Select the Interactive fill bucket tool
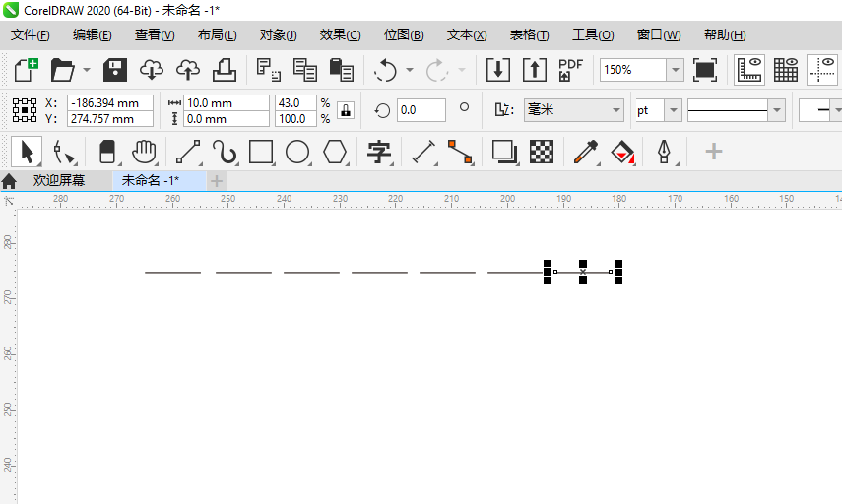This screenshot has width=842, height=504. click(x=622, y=152)
